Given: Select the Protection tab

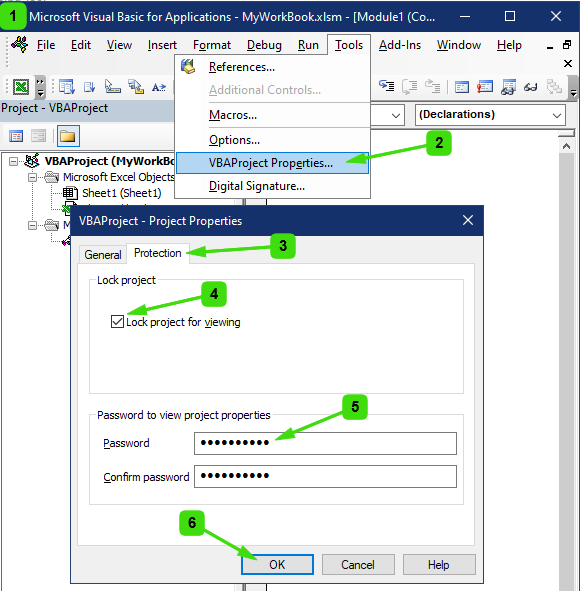Looking at the screenshot, I should click(158, 253).
